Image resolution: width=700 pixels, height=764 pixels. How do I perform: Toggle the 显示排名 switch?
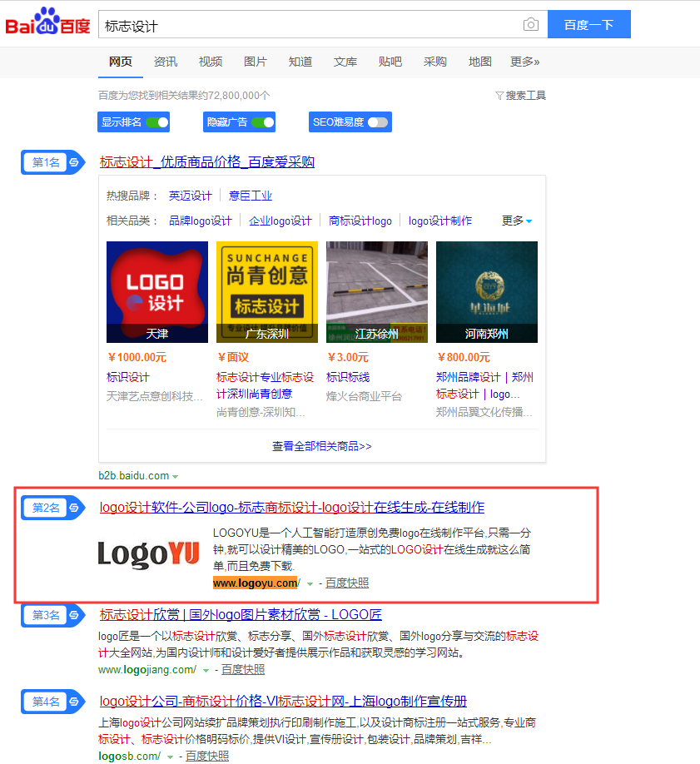157,122
